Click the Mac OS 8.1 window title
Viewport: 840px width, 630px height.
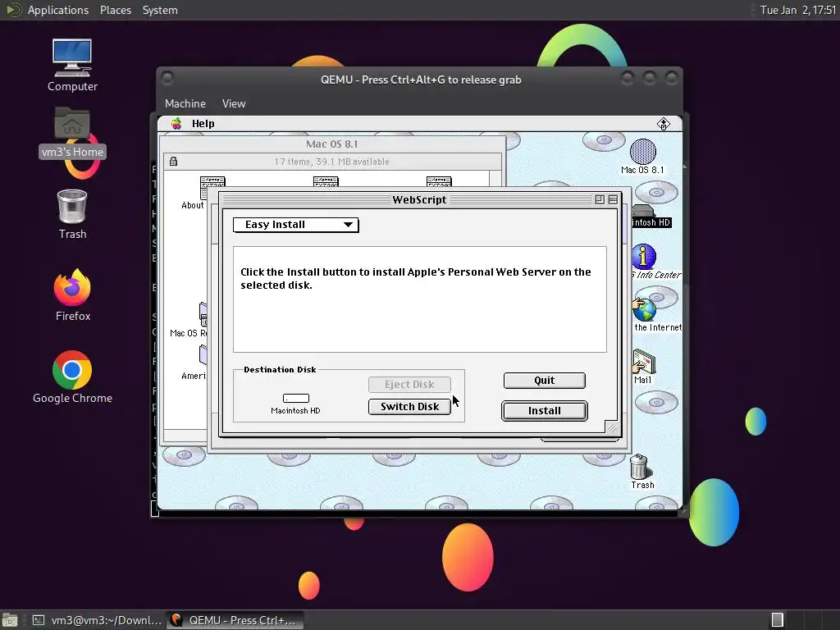331,144
